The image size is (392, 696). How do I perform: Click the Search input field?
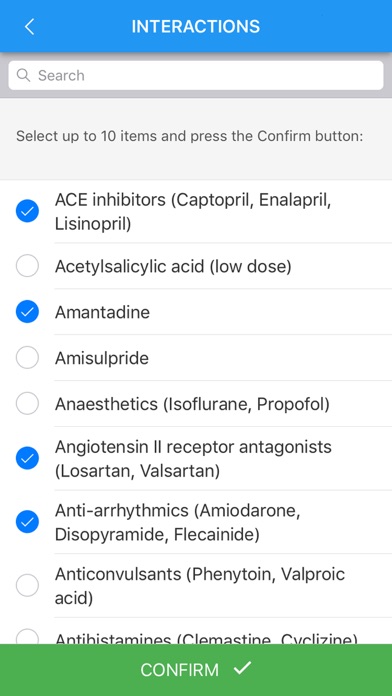[196, 75]
